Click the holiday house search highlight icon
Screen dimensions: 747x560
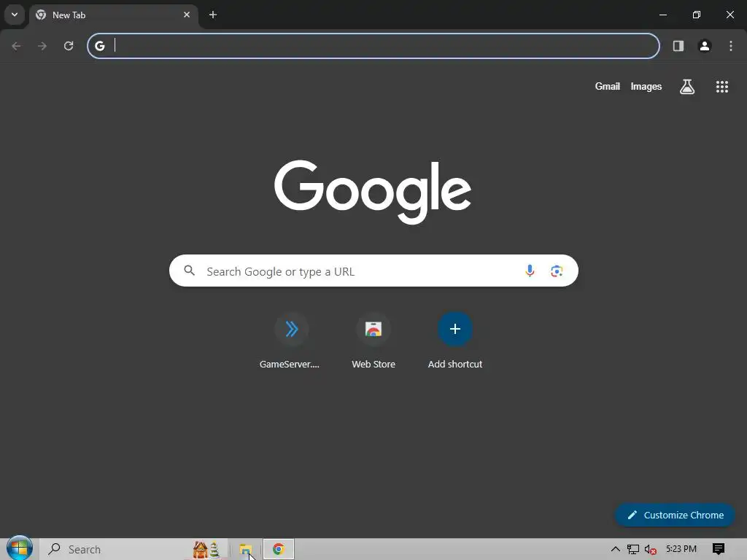tap(206, 550)
